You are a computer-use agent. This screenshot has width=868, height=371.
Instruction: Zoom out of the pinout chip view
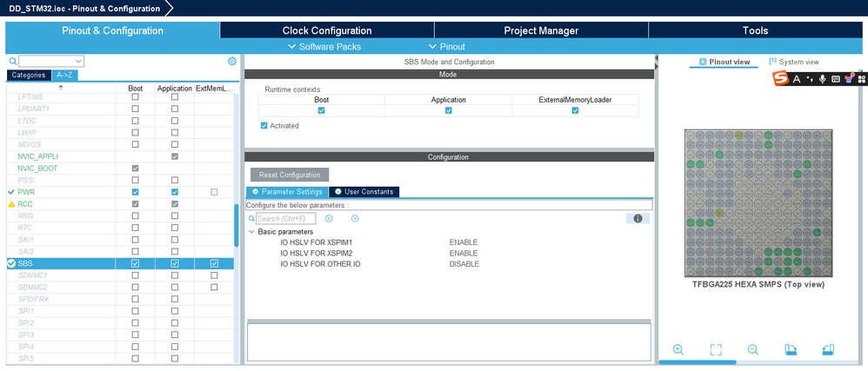[753, 349]
